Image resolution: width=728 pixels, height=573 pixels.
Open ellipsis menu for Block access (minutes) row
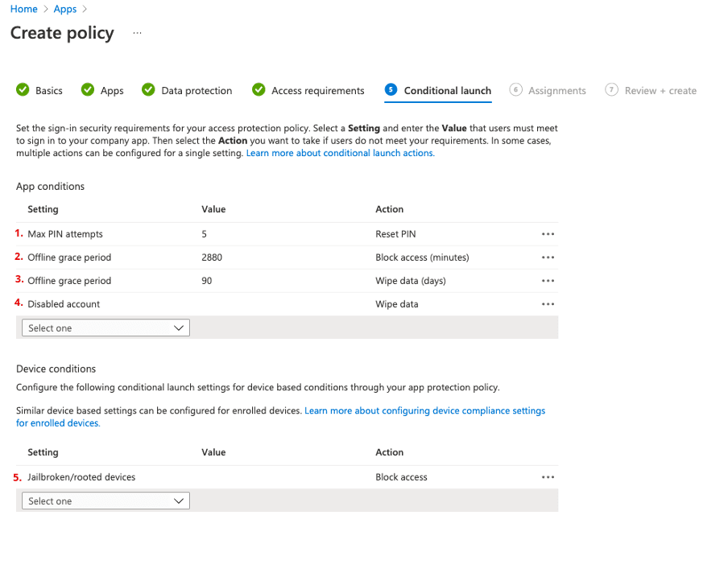pyautogui.click(x=548, y=258)
